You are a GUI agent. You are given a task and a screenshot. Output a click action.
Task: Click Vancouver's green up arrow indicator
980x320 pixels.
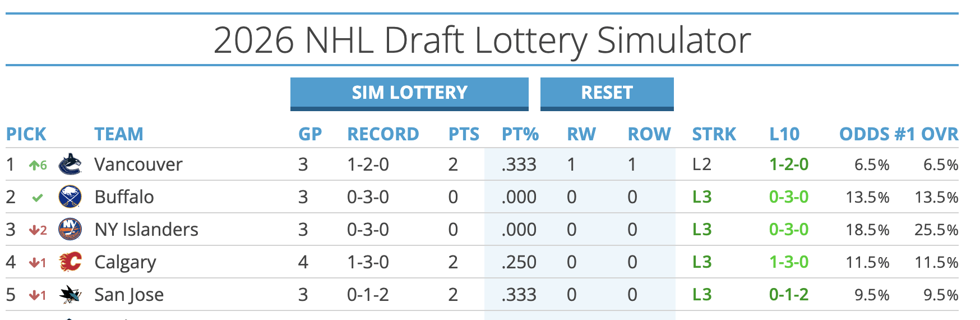38,165
